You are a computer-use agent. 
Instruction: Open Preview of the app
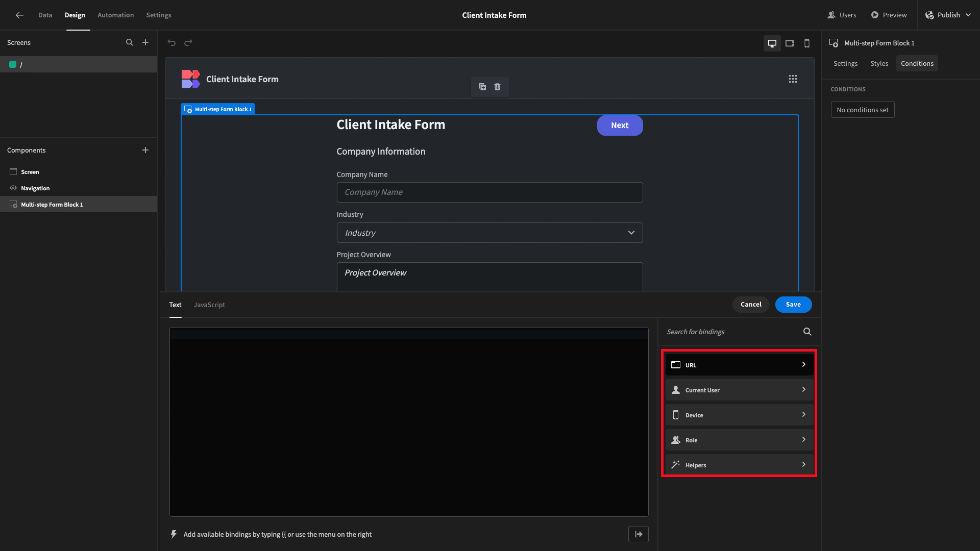click(x=889, y=15)
